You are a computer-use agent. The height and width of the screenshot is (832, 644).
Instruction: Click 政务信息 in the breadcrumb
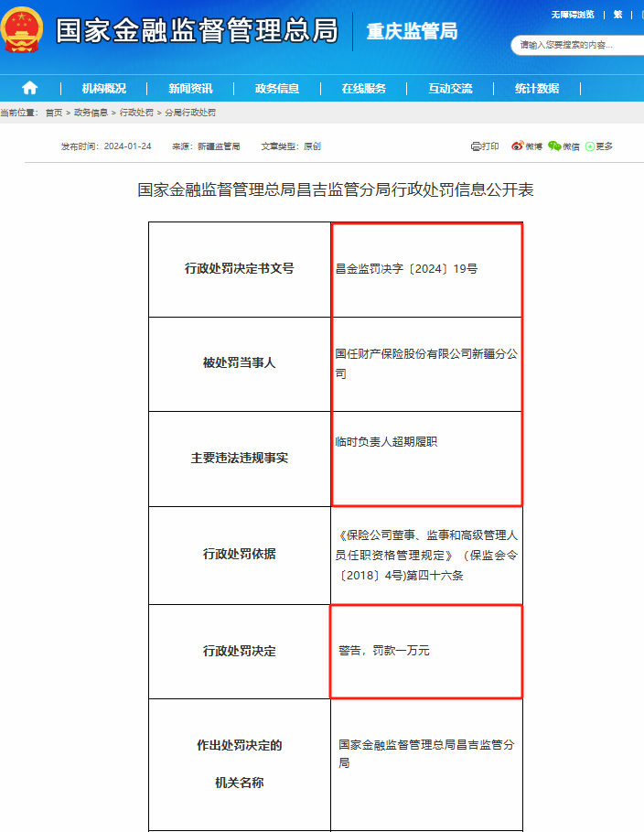click(91, 113)
